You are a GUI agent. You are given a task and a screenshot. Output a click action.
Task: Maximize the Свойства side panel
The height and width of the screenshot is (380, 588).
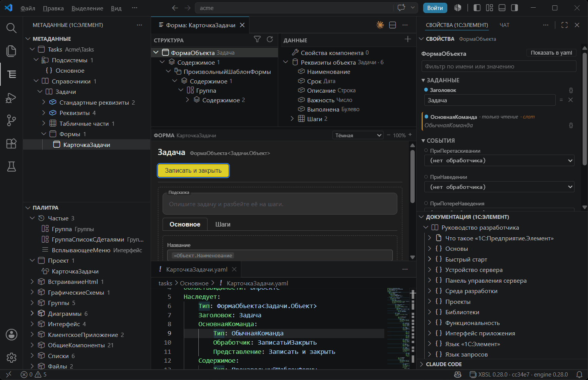point(565,25)
